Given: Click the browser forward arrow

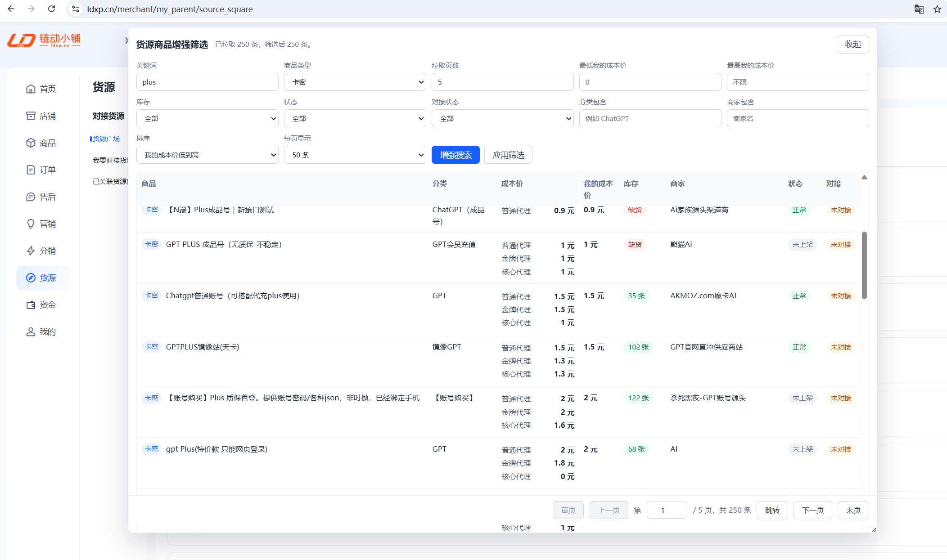Looking at the screenshot, I should [31, 9].
